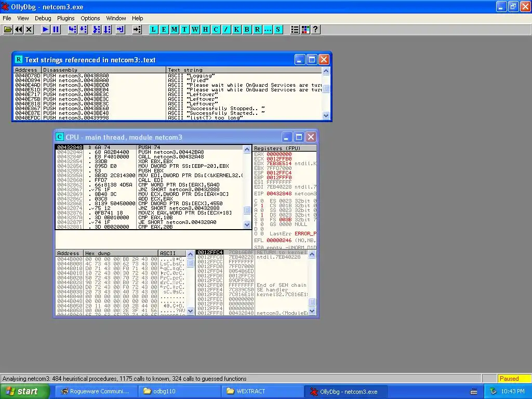
Task: Show References with R toolbar button
Action: pyautogui.click(x=258, y=30)
